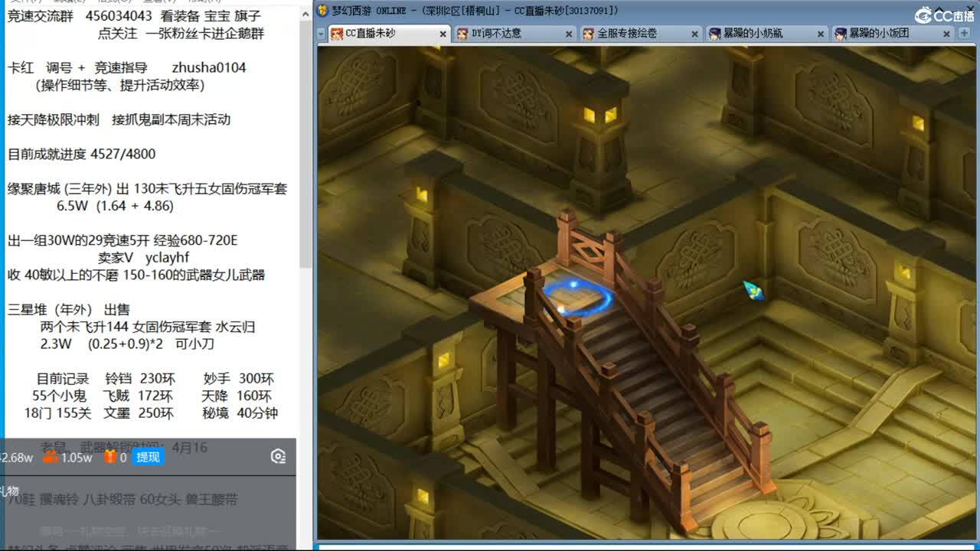
Task: Switch to the CC直播朱砂 tab
Action: 390,34
